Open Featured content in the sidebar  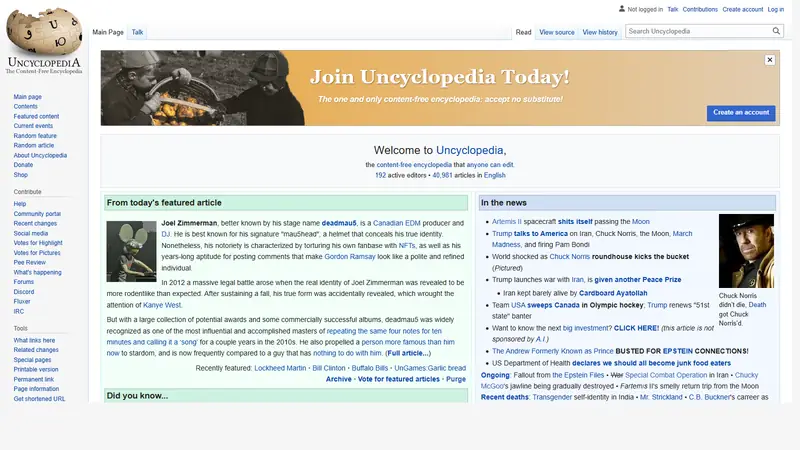point(36,116)
